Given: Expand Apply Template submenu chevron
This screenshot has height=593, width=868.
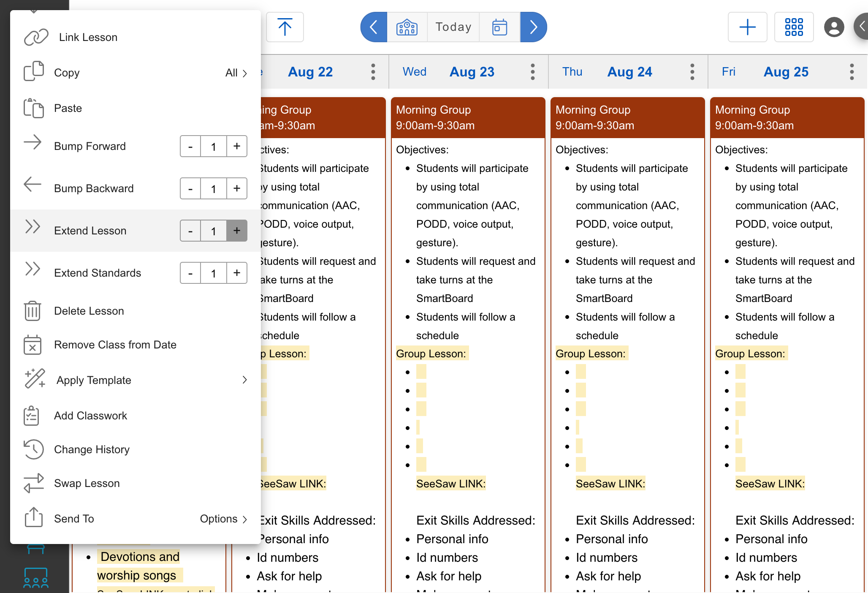Looking at the screenshot, I should (244, 380).
